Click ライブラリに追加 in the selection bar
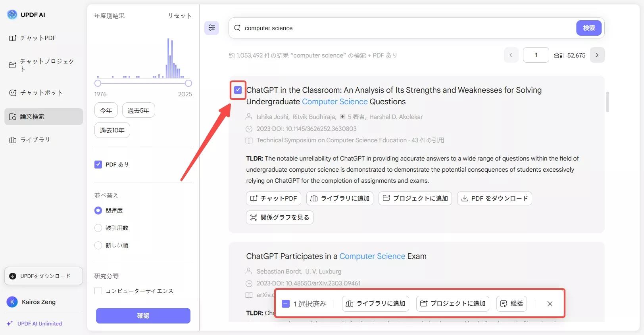The height and width of the screenshot is (335, 644). tap(375, 304)
